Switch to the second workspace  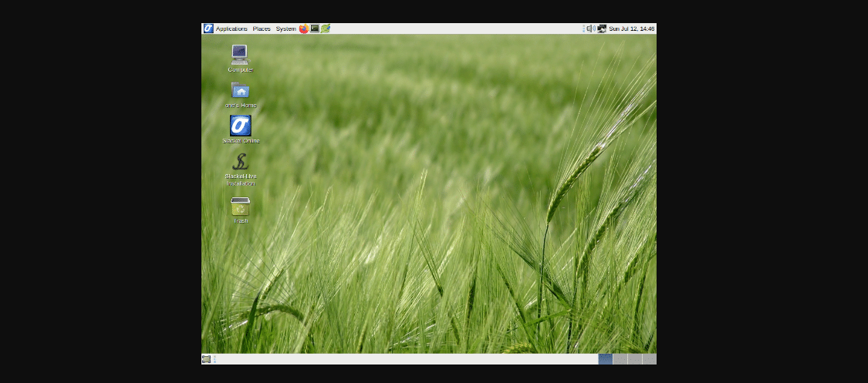(x=620, y=359)
